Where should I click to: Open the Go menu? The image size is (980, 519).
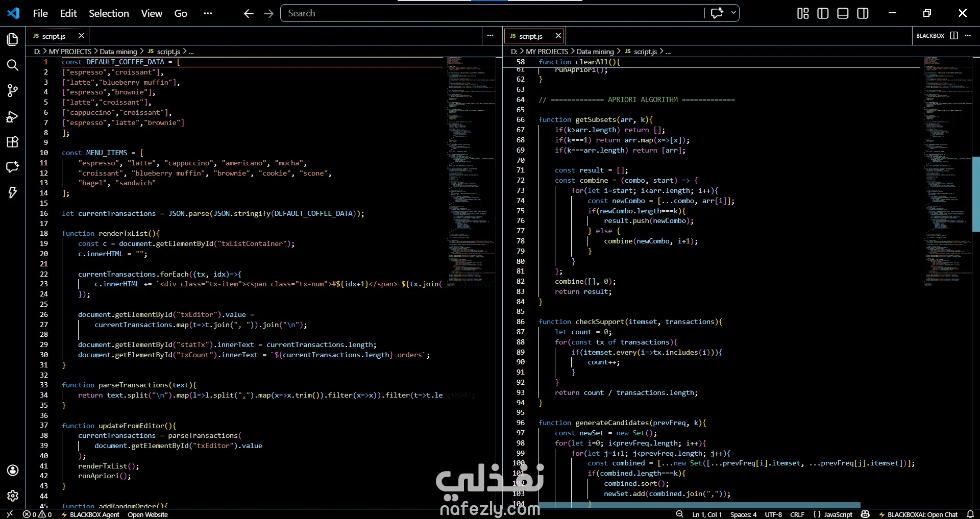point(181,13)
